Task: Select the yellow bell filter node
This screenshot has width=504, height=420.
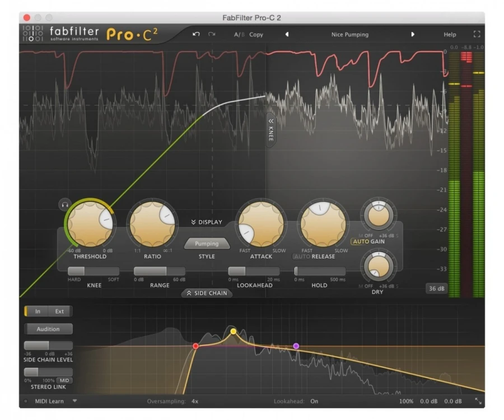Action: [234, 332]
